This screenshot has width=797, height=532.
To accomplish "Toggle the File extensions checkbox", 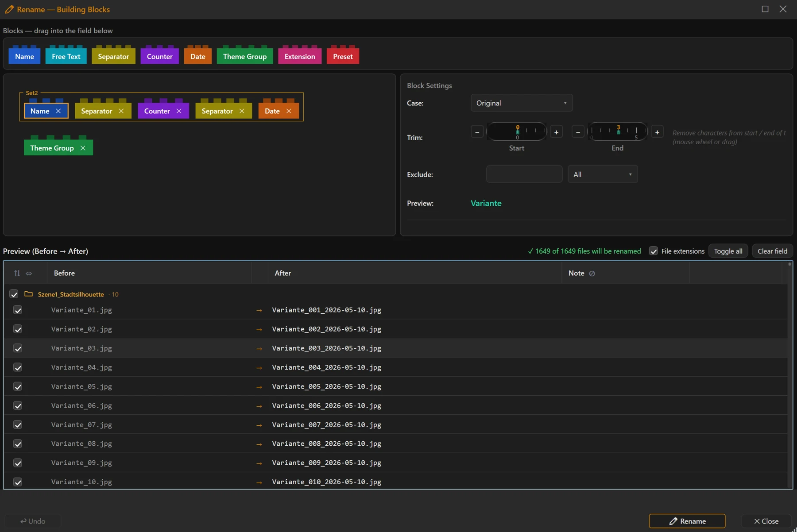I will coord(653,251).
